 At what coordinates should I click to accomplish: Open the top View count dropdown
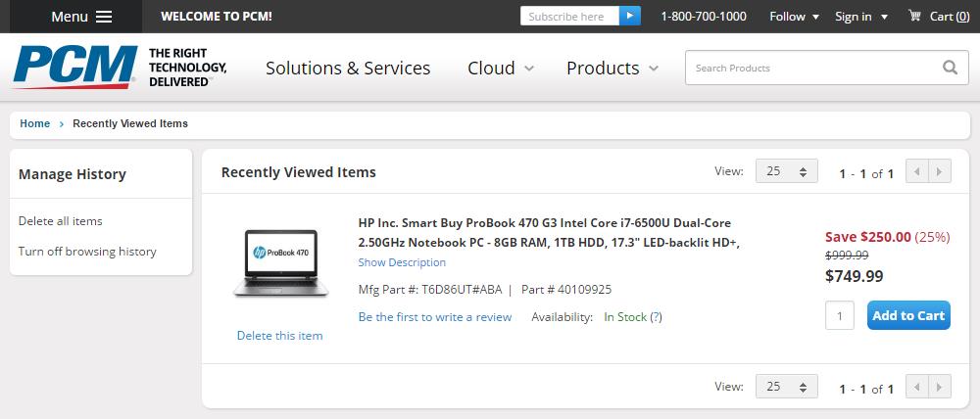point(786,171)
